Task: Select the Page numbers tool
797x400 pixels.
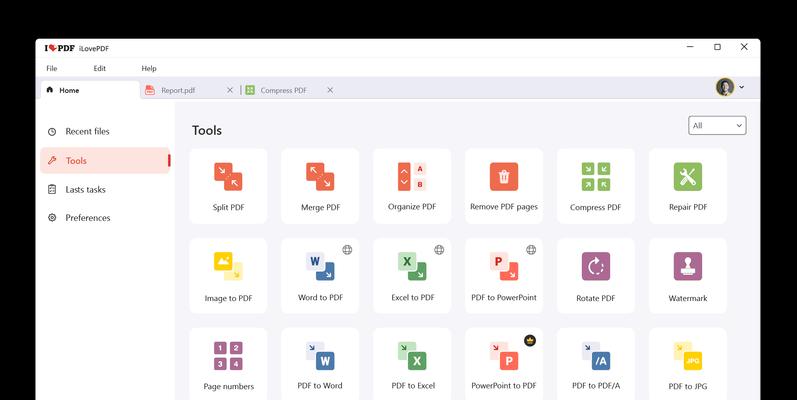Action: click(228, 364)
